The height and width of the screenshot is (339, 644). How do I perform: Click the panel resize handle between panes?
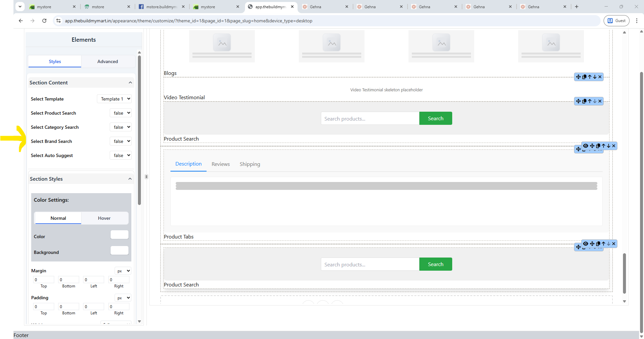pos(146,177)
